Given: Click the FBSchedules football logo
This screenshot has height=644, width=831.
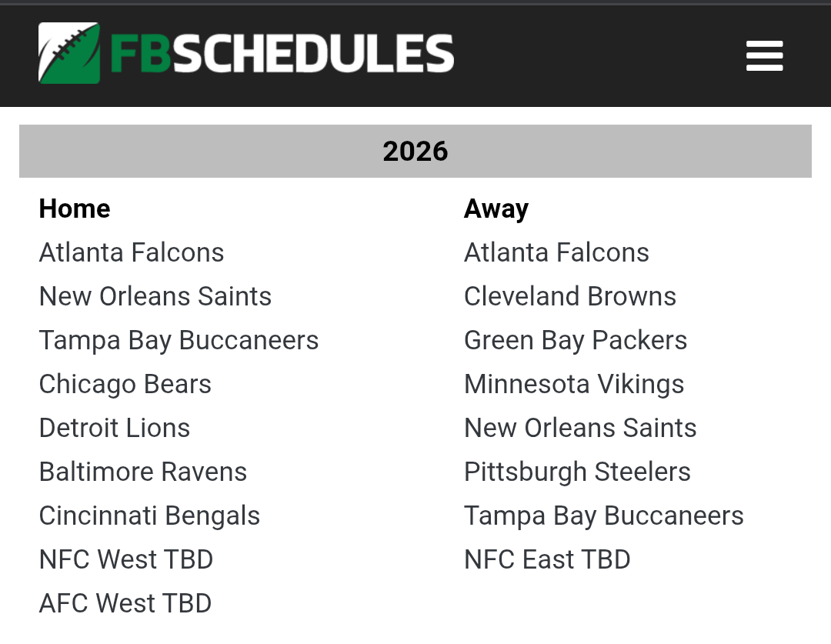Looking at the screenshot, I should (69, 53).
